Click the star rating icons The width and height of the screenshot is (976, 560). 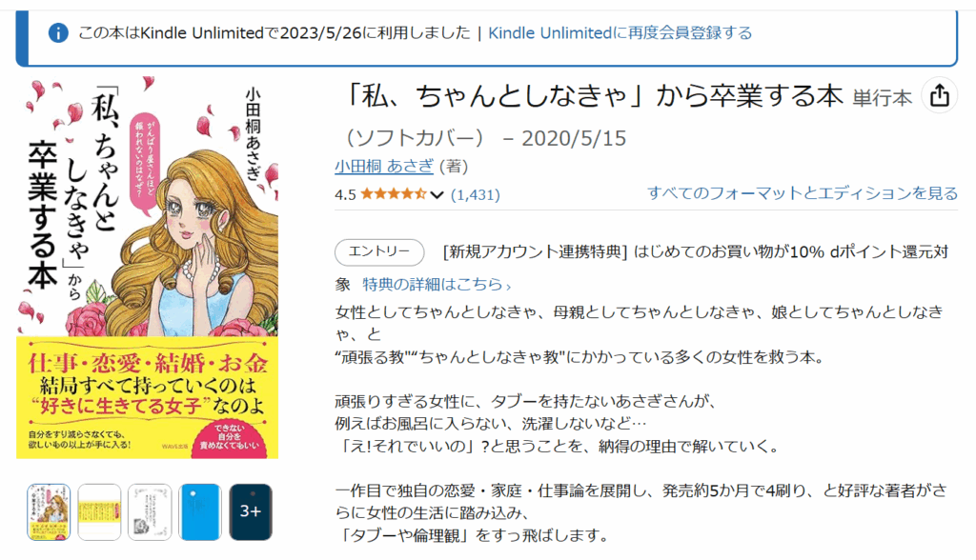click(394, 194)
